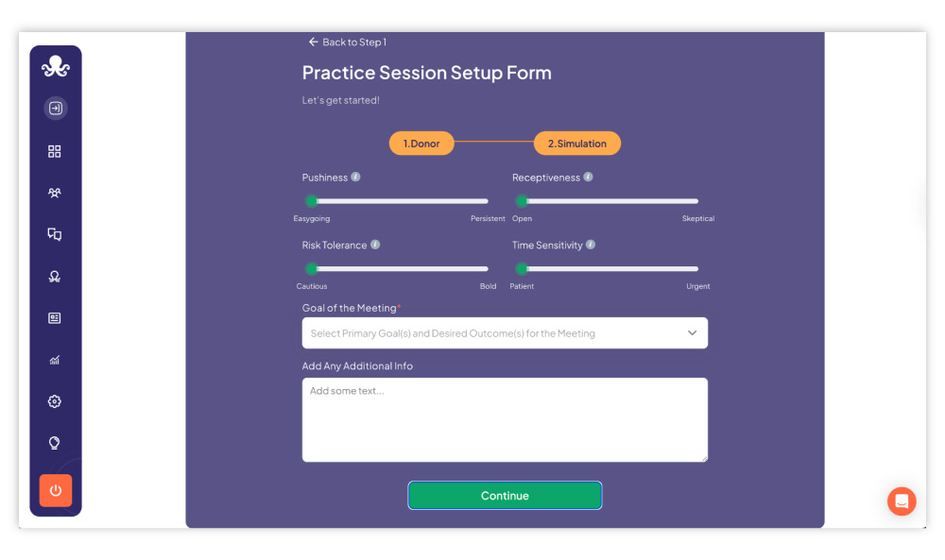Image resolution: width=945 pixels, height=560 pixels.
Task: Open the analytics chart sidebar icon
Action: pyautogui.click(x=55, y=360)
